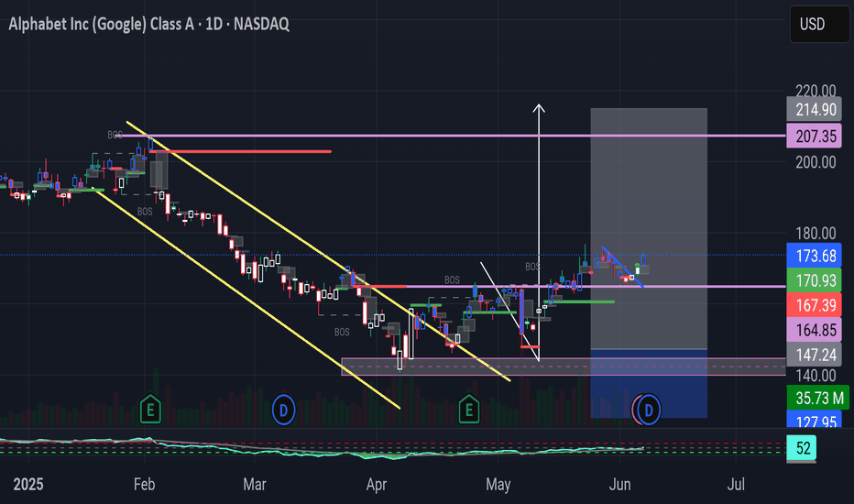Screen dimensions: 854x504
Task: Click the 220.00 price scale tick
Action: pos(816,90)
